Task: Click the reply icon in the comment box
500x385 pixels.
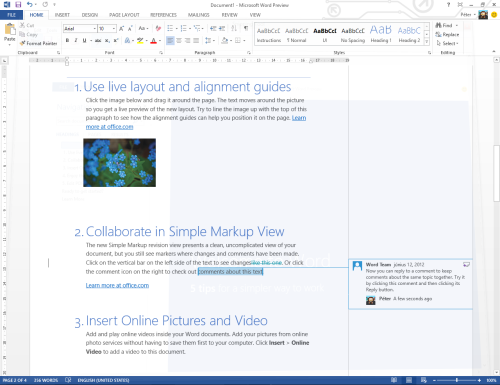Action: click(466, 264)
